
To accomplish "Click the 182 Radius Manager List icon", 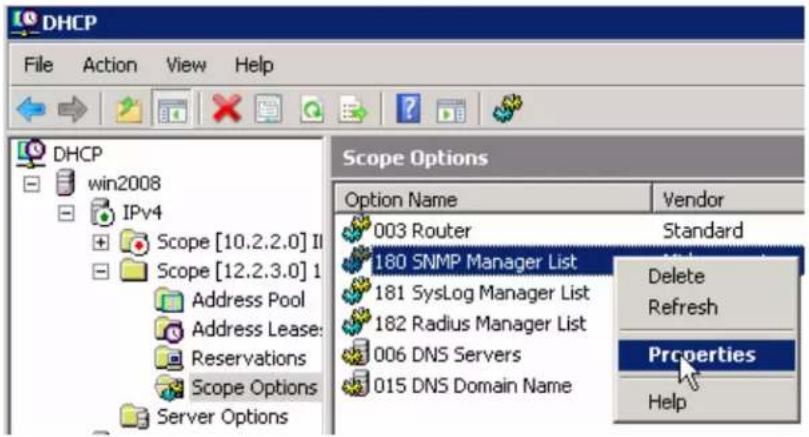I will (357, 322).
